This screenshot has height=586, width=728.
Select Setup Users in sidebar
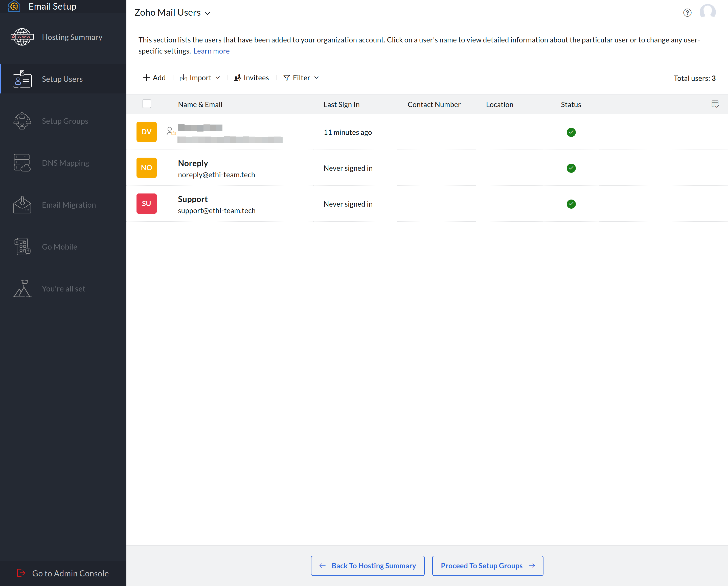coord(62,79)
